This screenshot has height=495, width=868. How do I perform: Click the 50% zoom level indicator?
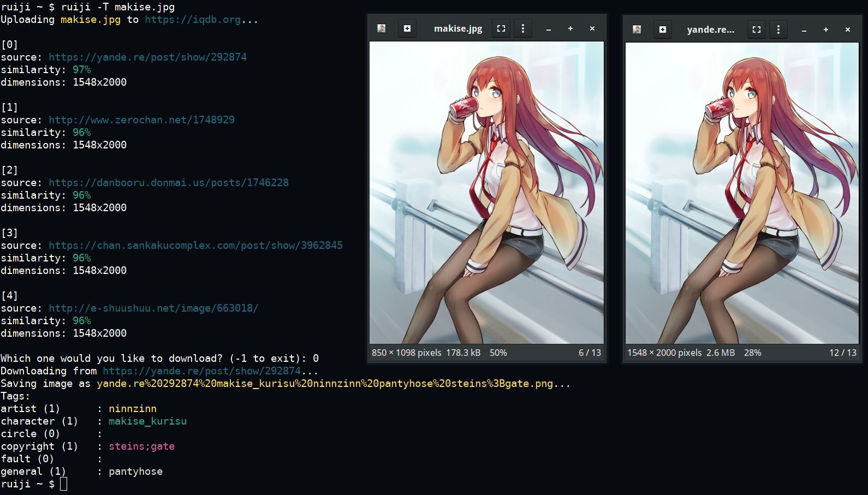498,353
